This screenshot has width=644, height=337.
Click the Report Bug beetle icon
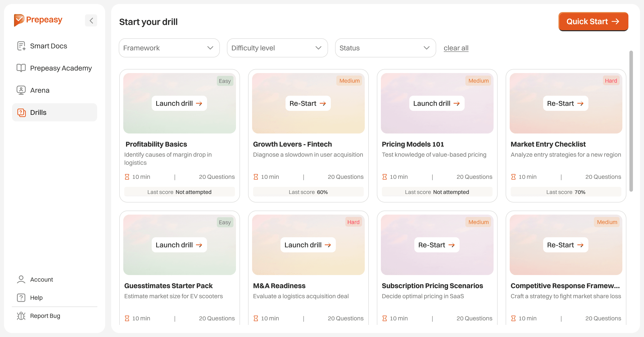pyautogui.click(x=21, y=316)
